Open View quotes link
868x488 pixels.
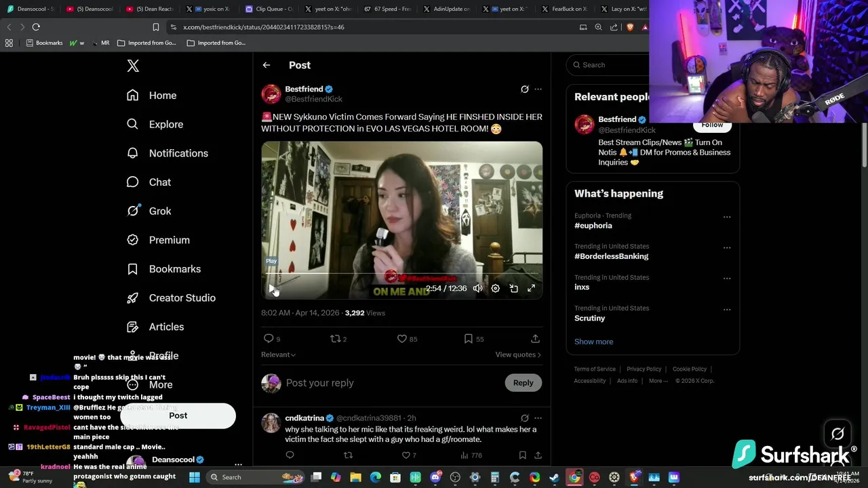(x=518, y=354)
